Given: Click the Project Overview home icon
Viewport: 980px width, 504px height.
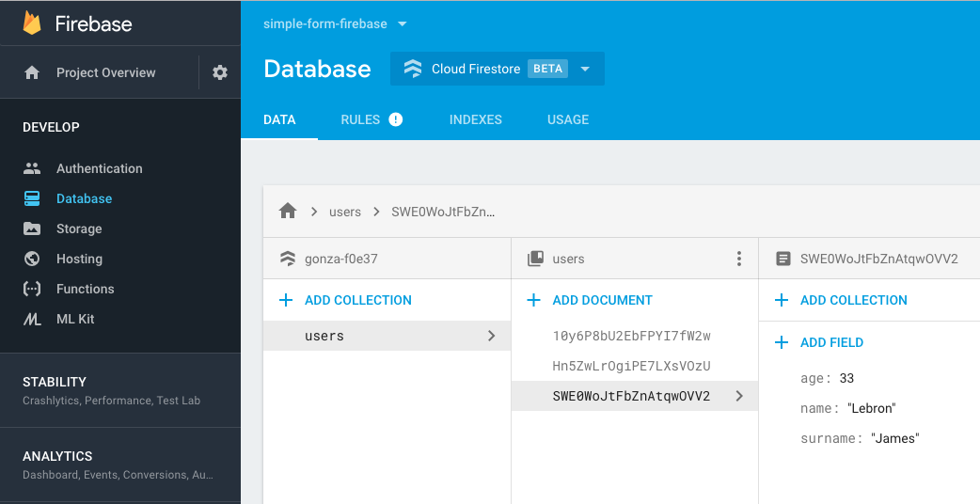Looking at the screenshot, I should tap(32, 72).
